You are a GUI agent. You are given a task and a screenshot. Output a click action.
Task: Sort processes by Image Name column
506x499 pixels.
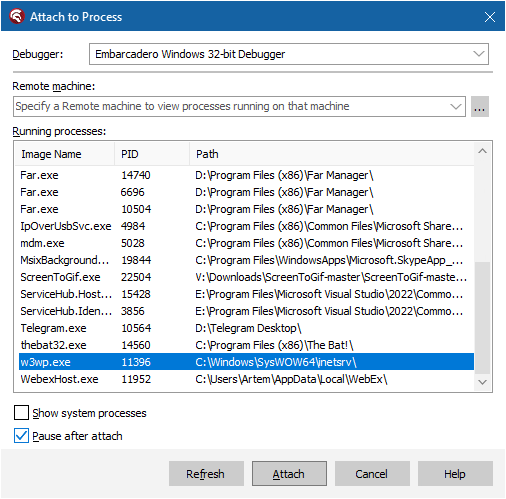(65, 154)
